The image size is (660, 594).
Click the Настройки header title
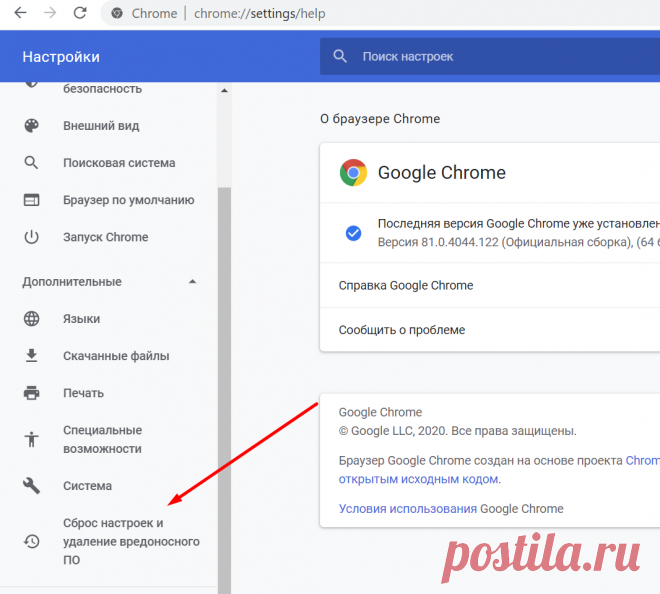(61, 57)
